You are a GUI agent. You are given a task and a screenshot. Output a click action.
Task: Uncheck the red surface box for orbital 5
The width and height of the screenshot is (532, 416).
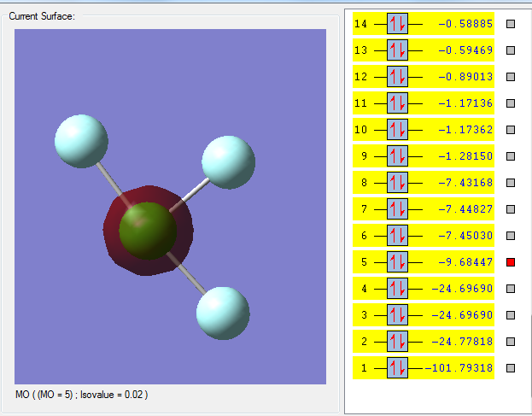511,262
